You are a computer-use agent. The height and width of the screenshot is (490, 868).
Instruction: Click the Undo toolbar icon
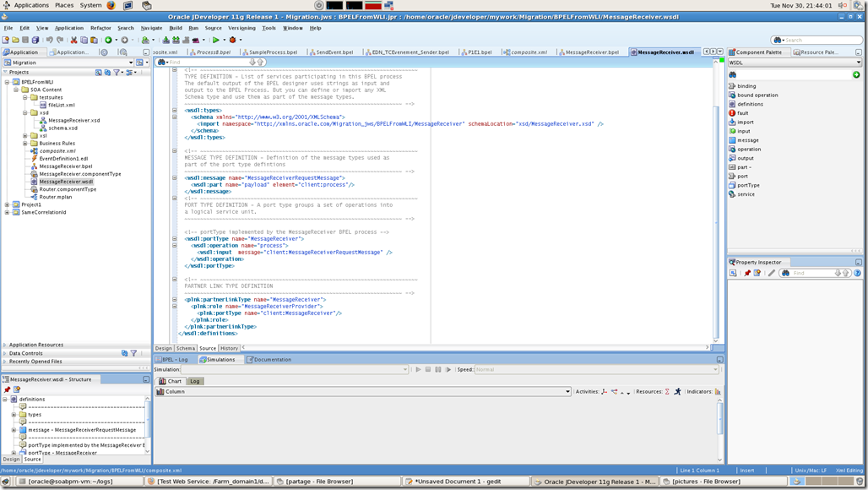(50, 40)
